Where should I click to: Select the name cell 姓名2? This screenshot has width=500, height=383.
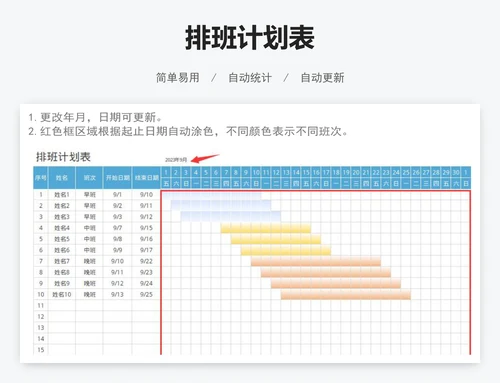point(62,206)
